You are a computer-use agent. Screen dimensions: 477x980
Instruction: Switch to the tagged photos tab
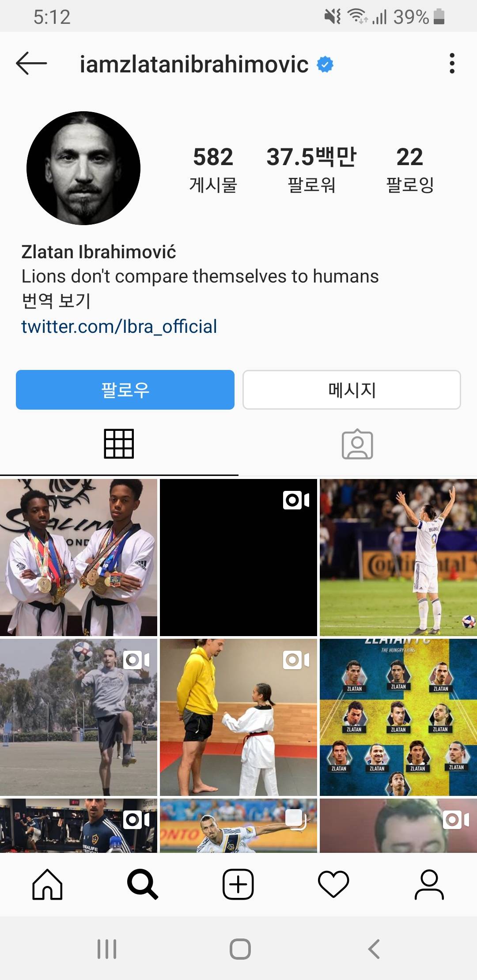pyautogui.click(x=357, y=444)
